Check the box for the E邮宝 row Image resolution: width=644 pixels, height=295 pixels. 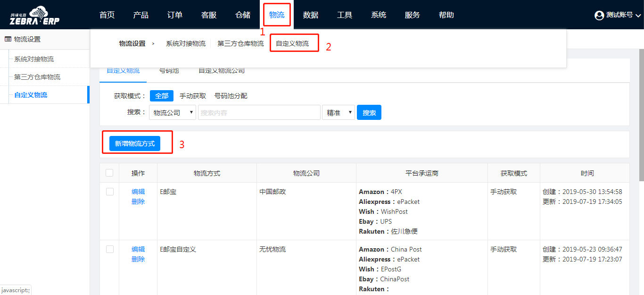click(110, 192)
